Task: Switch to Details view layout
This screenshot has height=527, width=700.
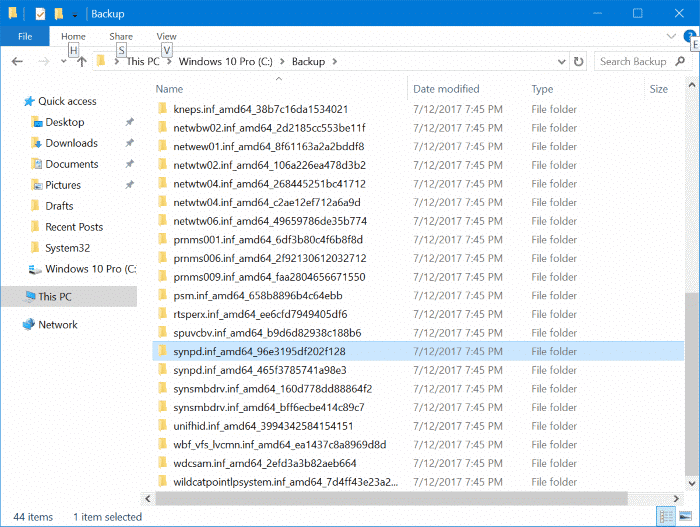Action: coord(666,517)
